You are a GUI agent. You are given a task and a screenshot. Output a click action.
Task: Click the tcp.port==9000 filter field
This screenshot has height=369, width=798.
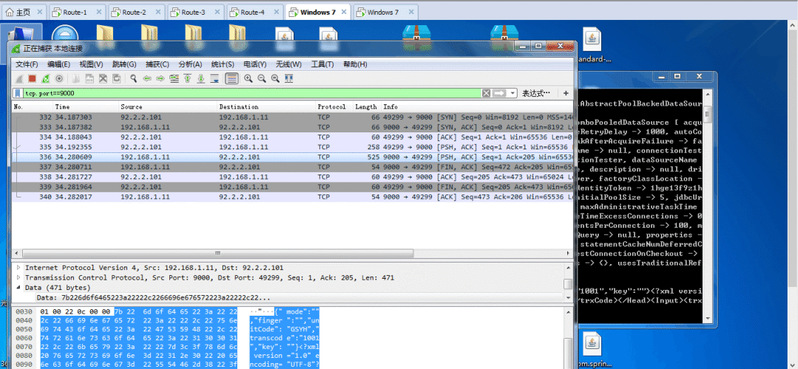pos(252,93)
